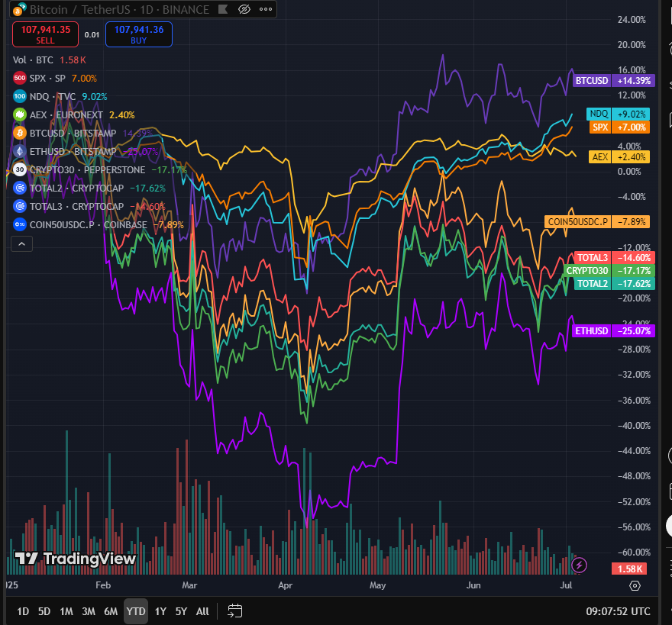
Task: Select the TOTAL2 · CRYPTOCAP icon
Action: tap(20, 188)
